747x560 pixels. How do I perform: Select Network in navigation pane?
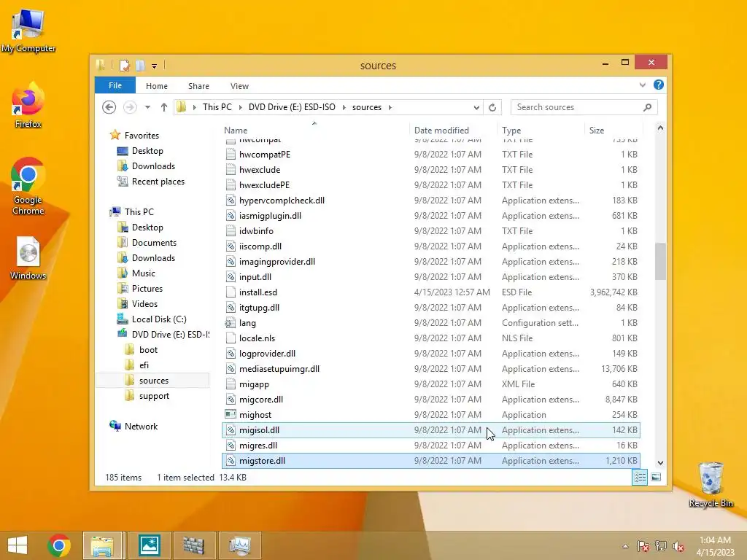(x=141, y=426)
